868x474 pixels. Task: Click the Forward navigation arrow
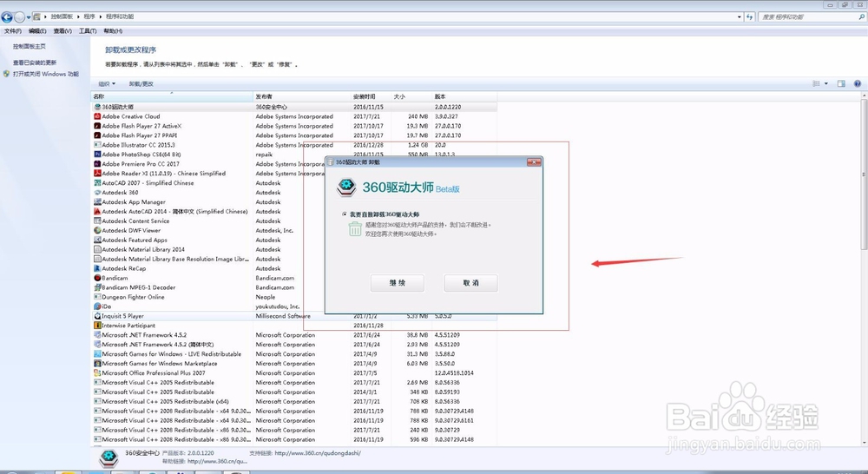19,17
